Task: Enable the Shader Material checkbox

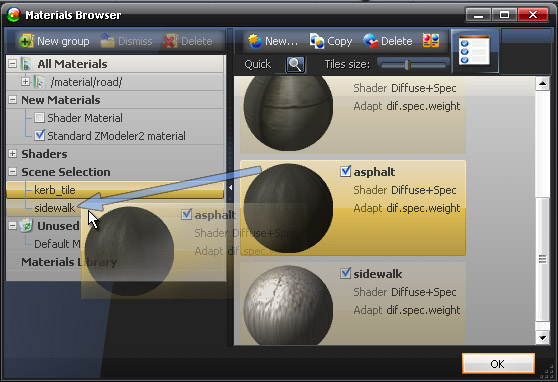Action: tap(40, 117)
